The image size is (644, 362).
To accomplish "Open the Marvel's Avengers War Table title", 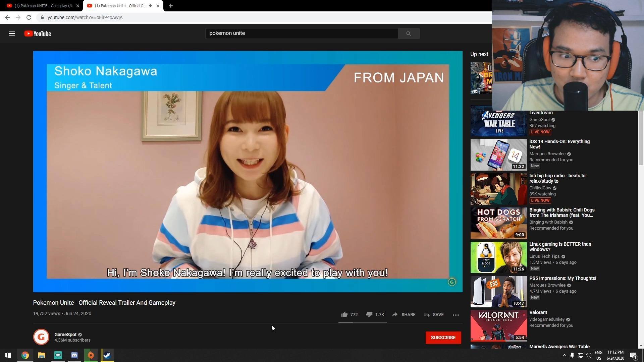I will pyautogui.click(x=559, y=347).
